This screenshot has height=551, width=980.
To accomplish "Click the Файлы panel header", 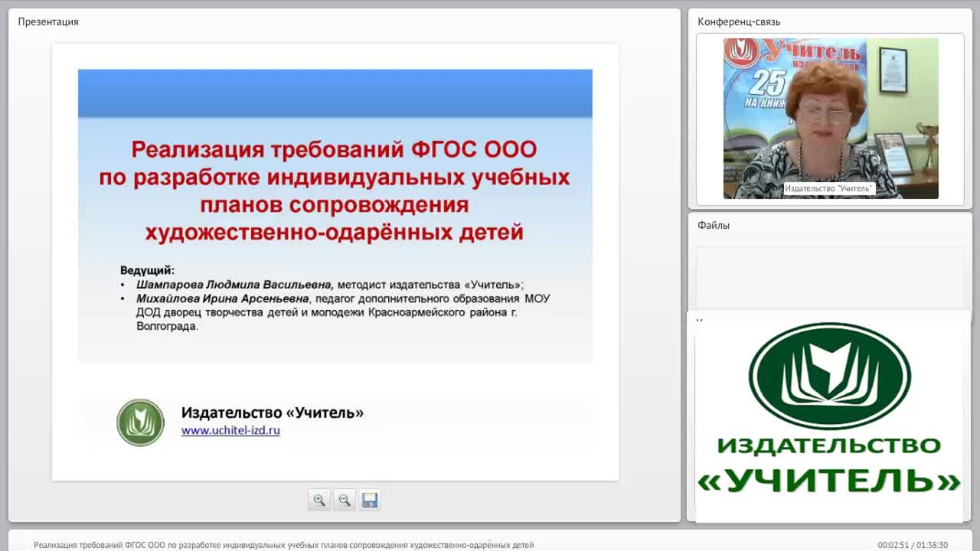I will tap(714, 225).
